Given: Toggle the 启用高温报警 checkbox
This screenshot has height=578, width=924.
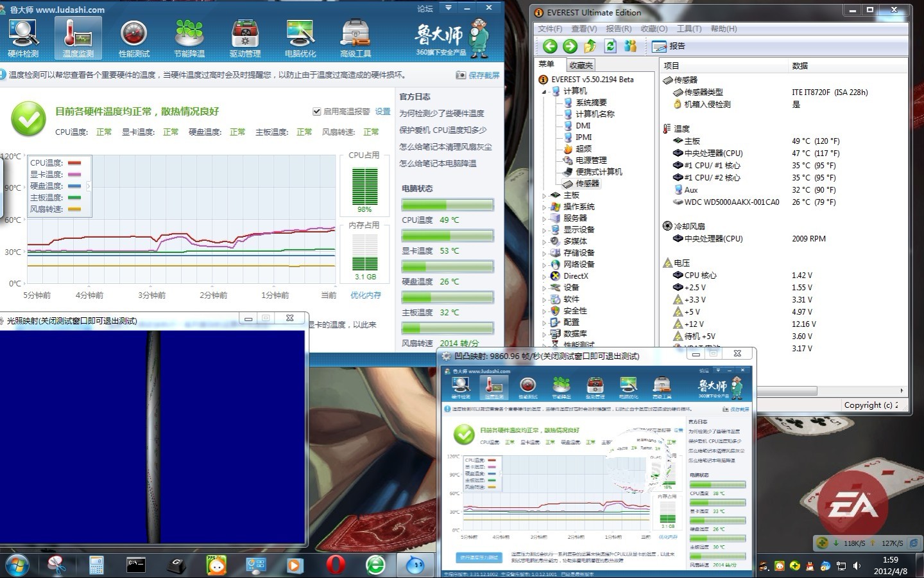Looking at the screenshot, I should [x=316, y=112].
